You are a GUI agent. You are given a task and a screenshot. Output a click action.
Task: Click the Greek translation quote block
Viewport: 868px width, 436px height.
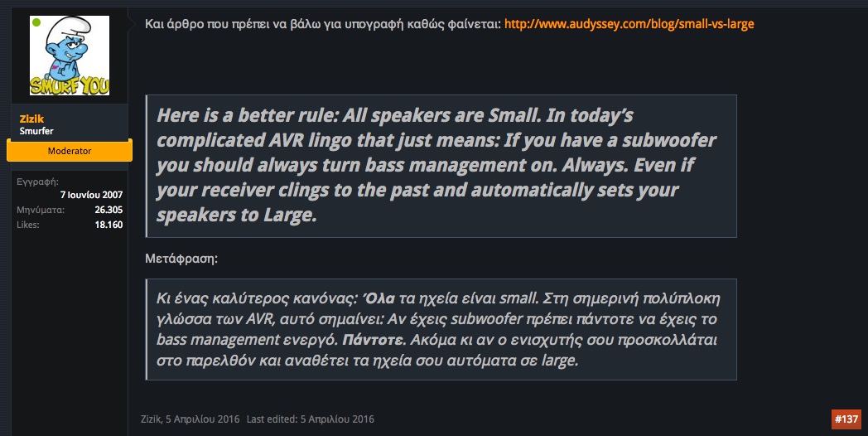(441, 329)
